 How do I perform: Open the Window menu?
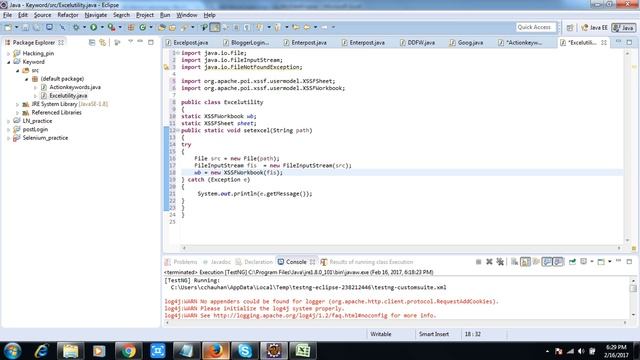point(187,15)
